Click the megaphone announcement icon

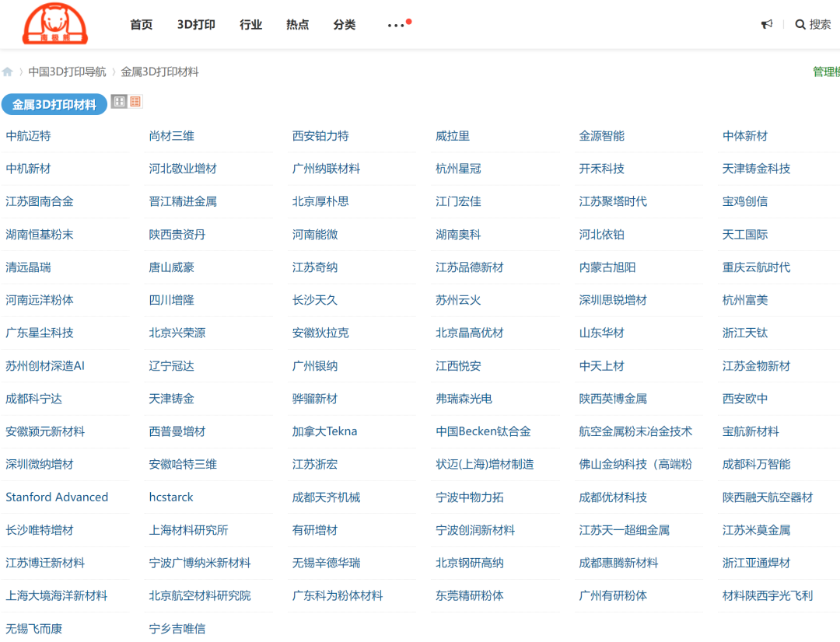coord(767,25)
